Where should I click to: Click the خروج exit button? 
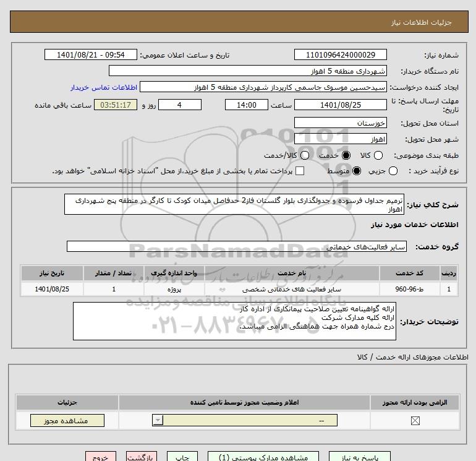coord(101,457)
